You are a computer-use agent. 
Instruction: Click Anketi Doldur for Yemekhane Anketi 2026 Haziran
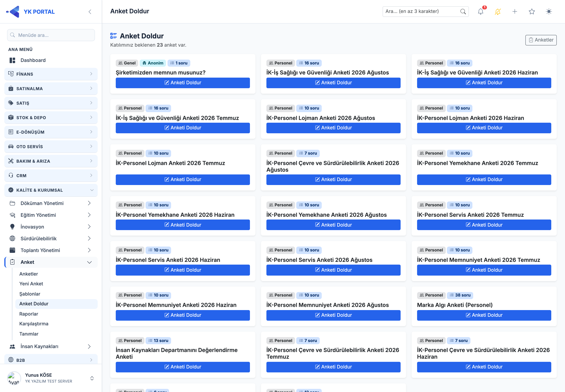[183, 225]
